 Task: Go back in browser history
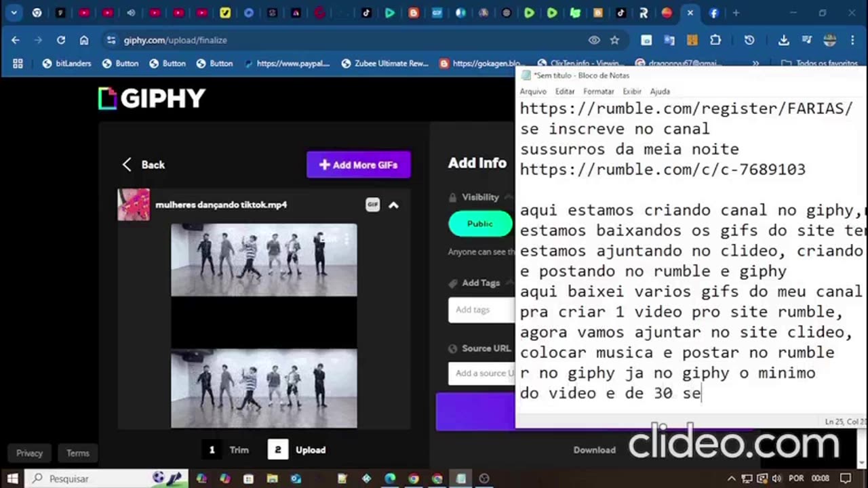click(15, 40)
